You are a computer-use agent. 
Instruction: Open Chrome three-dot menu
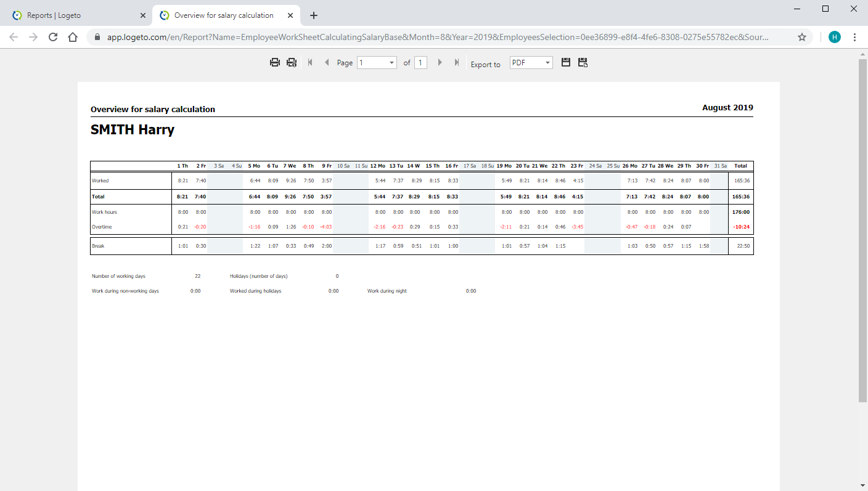(855, 37)
